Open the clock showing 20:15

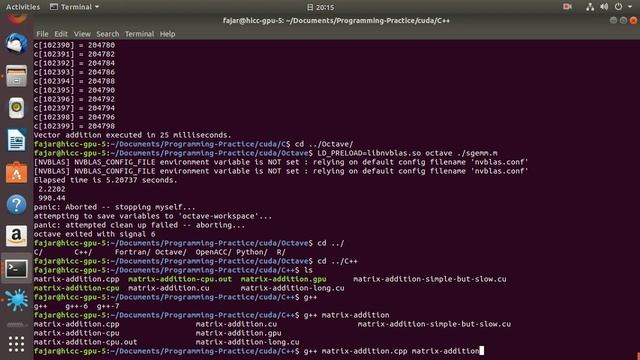pos(320,7)
